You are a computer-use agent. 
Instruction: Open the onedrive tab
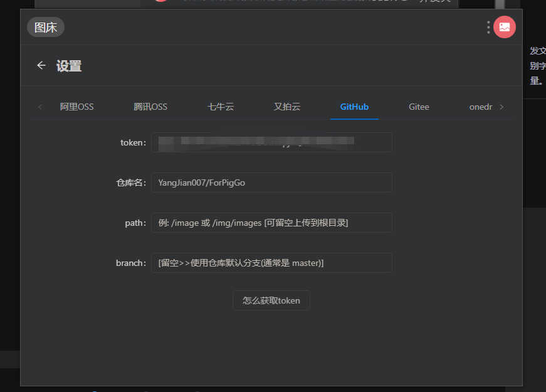(x=481, y=107)
